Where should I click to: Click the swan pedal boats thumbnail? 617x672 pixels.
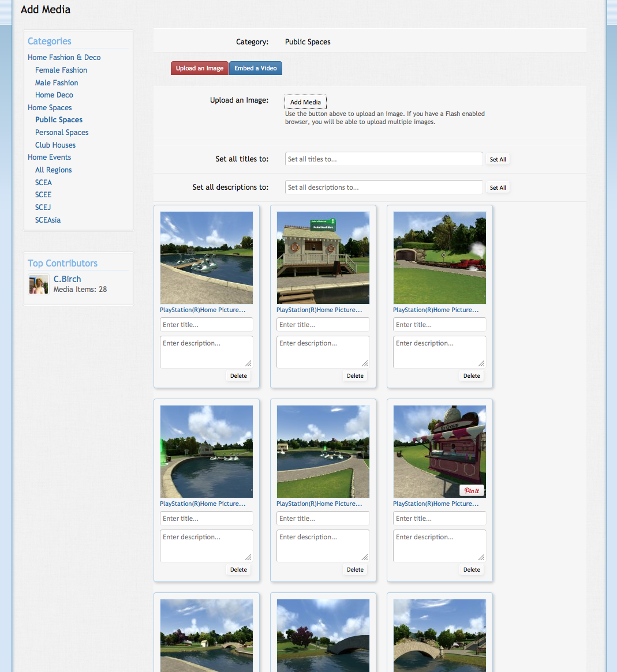coord(207,258)
